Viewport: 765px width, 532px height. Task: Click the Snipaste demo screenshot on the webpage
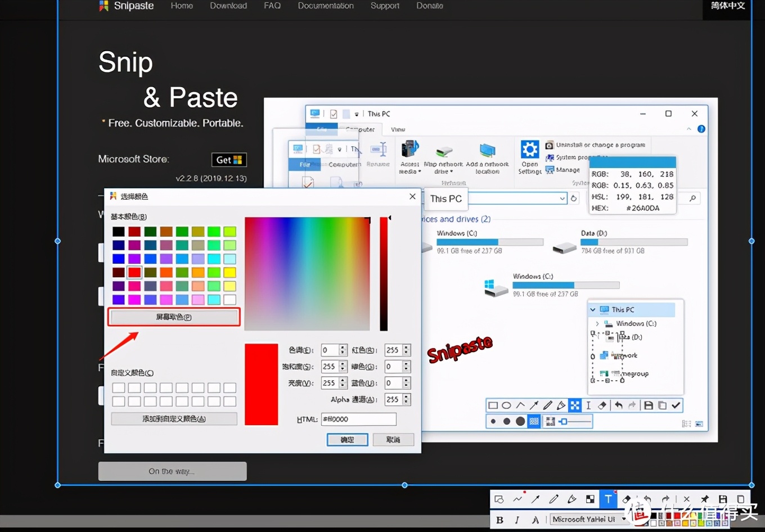[490, 270]
